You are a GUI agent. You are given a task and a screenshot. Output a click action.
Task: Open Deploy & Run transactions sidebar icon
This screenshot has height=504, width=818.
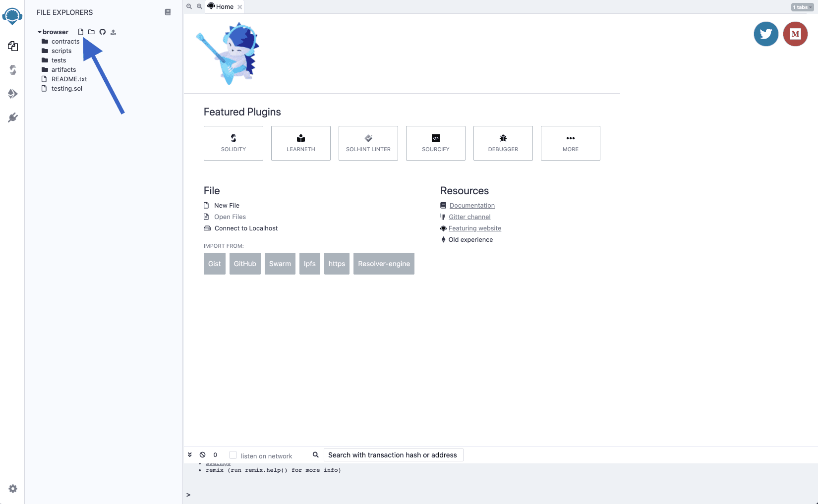pos(13,94)
